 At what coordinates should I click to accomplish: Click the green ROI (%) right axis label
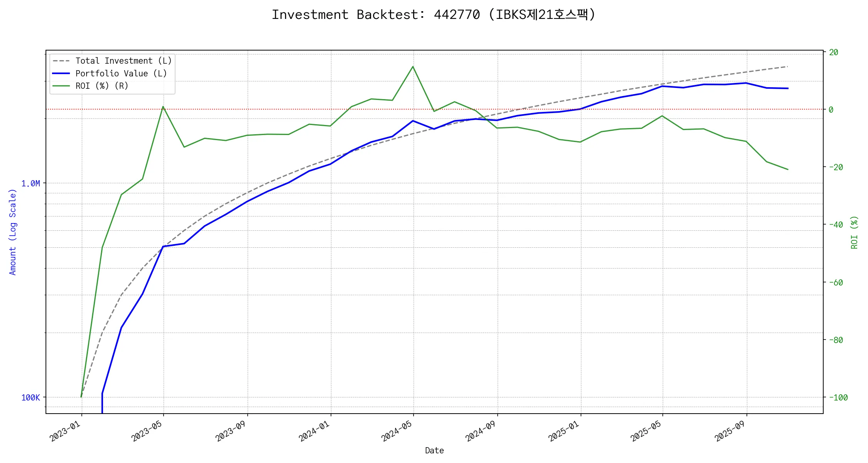point(854,232)
